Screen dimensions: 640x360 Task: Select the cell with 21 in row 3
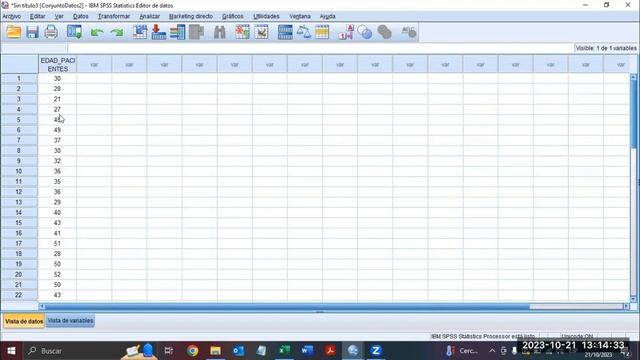click(x=58, y=99)
